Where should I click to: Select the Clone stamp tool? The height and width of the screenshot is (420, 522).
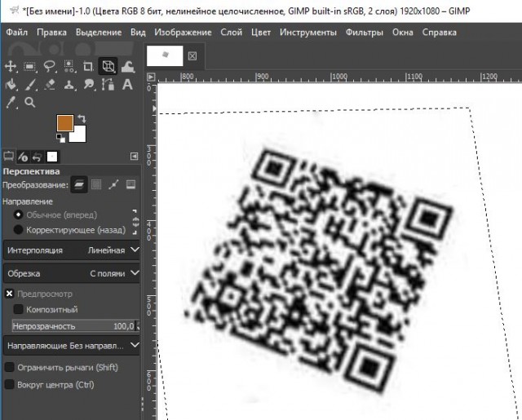tap(69, 85)
